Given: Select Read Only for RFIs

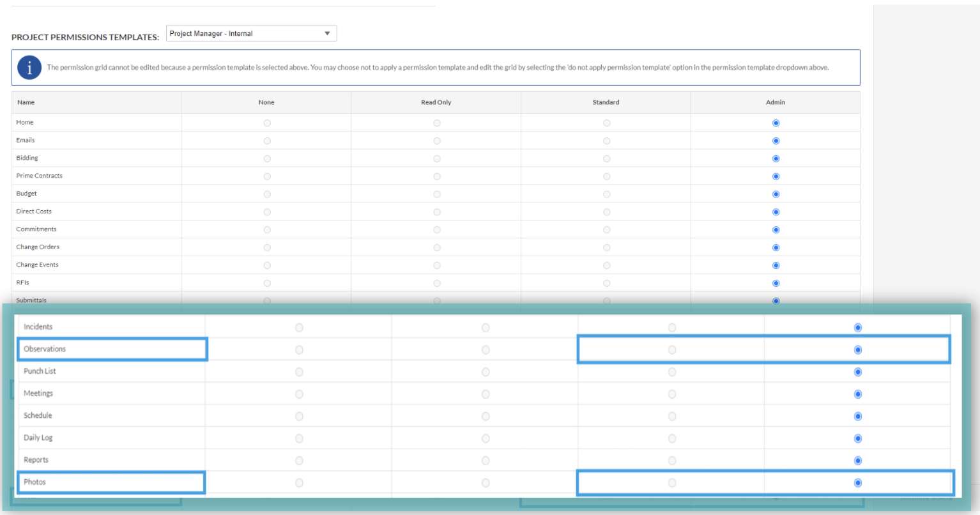Looking at the screenshot, I should (x=437, y=283).
